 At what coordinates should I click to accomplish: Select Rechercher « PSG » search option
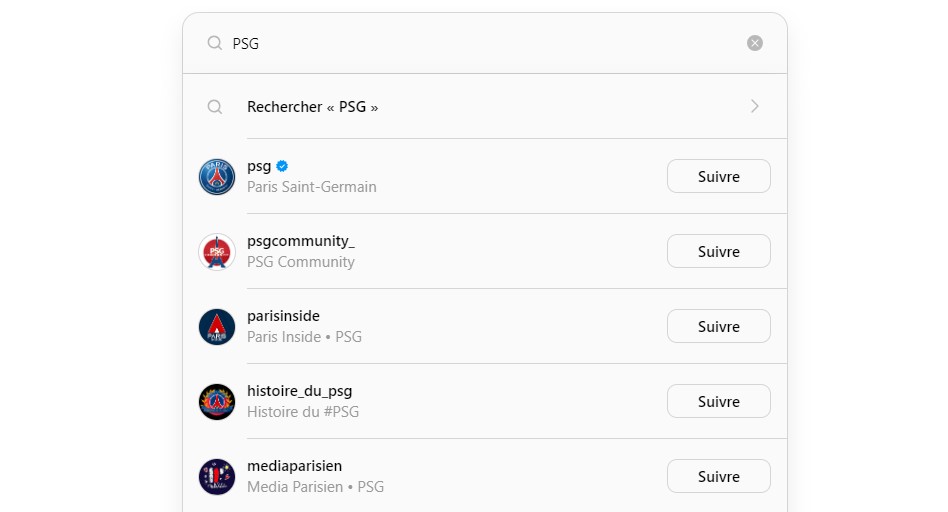(x=485, y=106)
